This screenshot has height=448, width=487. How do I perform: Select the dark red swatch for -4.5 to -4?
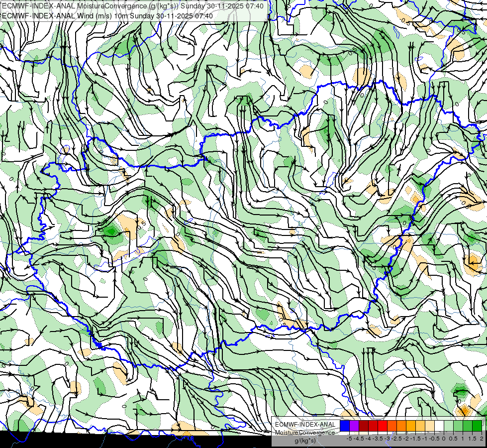[364, 426]
